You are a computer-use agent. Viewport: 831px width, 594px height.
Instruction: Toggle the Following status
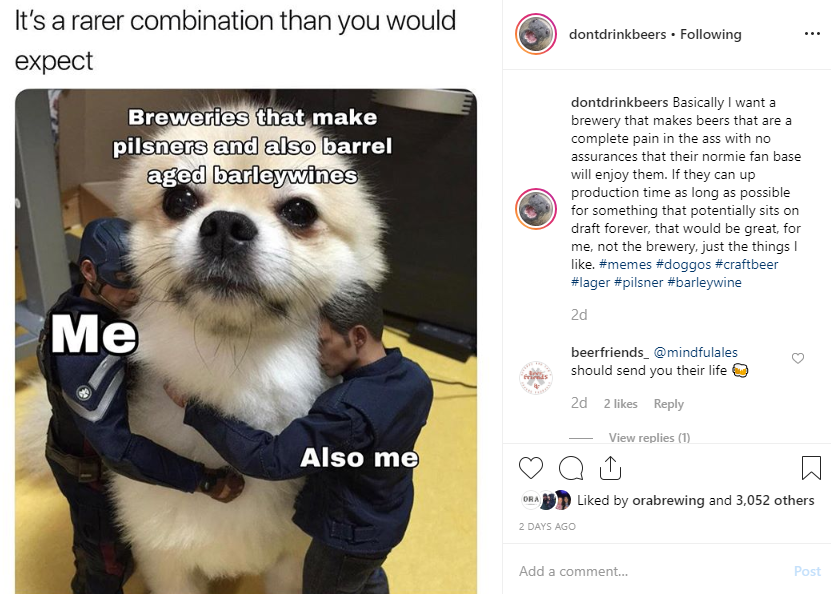point(711,34)
